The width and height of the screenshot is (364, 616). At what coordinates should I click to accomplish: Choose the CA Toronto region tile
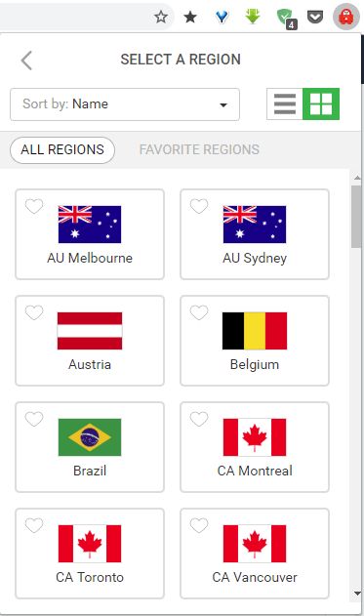coord(90,554)
